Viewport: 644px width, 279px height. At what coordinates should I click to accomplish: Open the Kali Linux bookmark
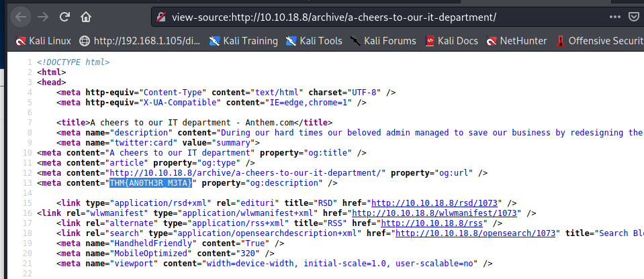[x=43, y=41]
